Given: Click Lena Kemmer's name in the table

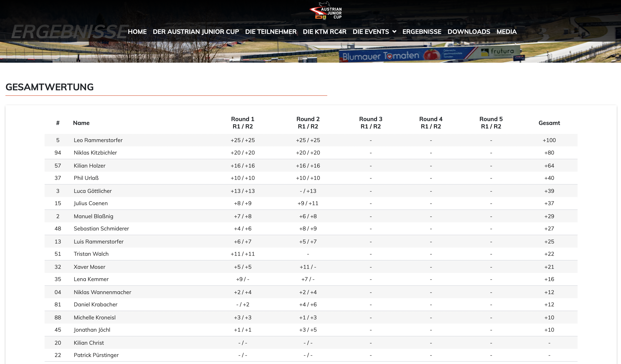Looking at the screenshot, I should pyautogui.click(x=91, y=279).
